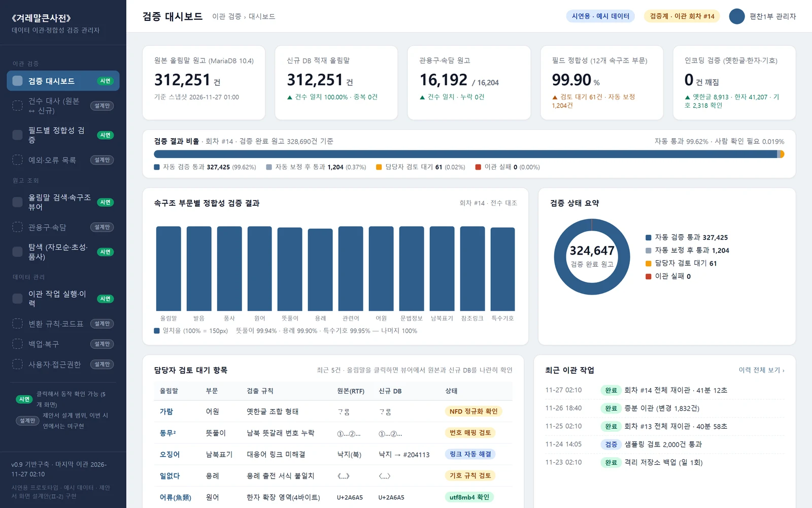Click icon beside 이관 작업 실행·이력

click(x=17, y=299)
